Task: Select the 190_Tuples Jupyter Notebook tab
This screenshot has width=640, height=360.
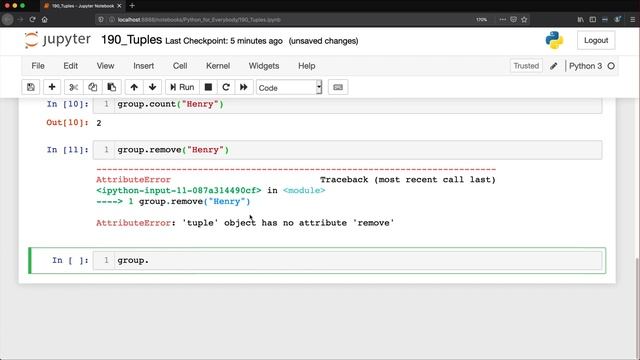Action: [82, 6]
